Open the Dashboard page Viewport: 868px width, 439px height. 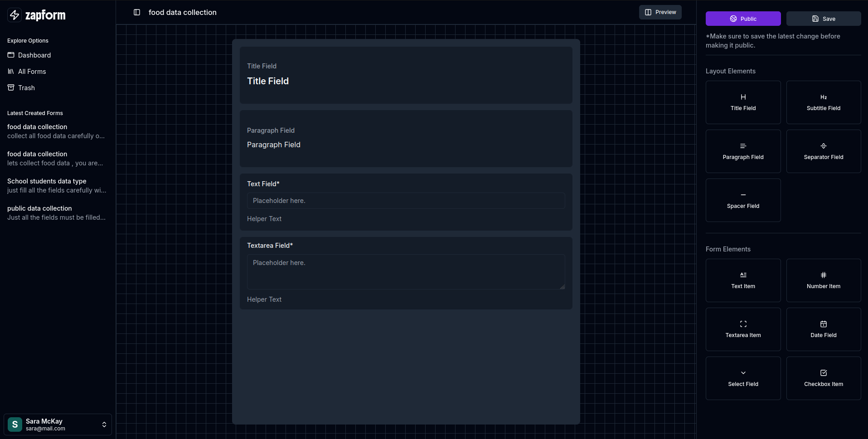click(x=34, y=55)
